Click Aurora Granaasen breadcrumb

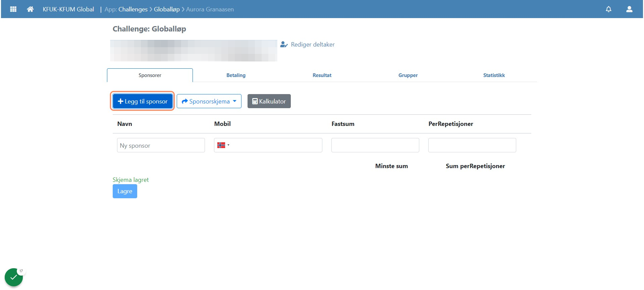click(210, 9)
